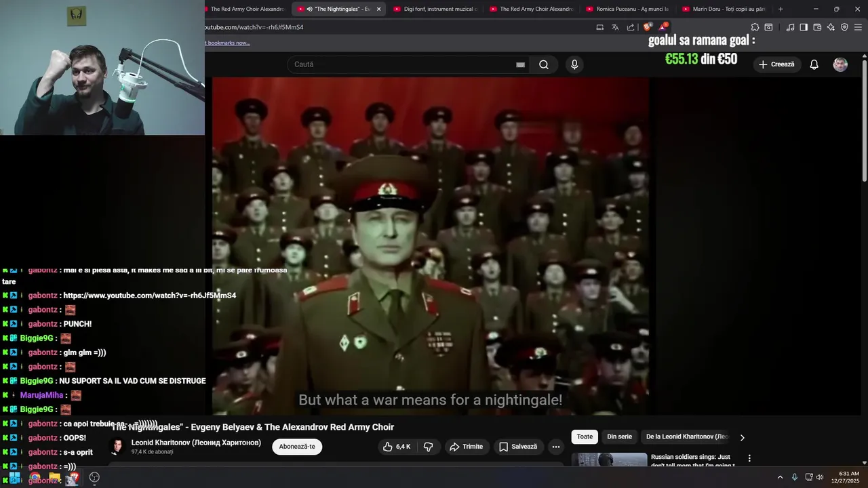Screen dimensions: 868x488
Task: Open File Explorer from the taskbar
Action: (54, 477)
